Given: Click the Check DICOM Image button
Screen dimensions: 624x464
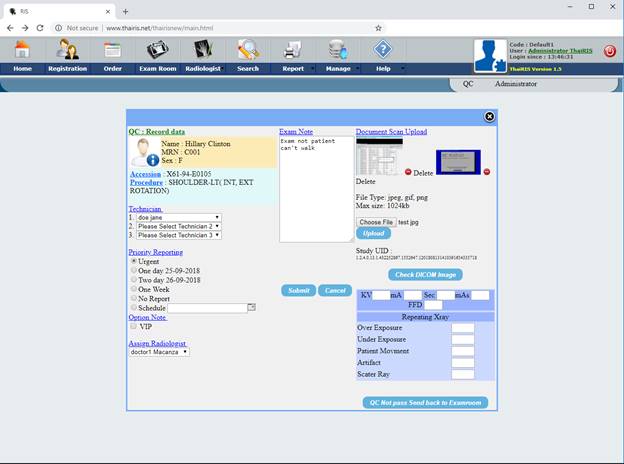Looking at the screenshot, I should click(x=425, y=275).
